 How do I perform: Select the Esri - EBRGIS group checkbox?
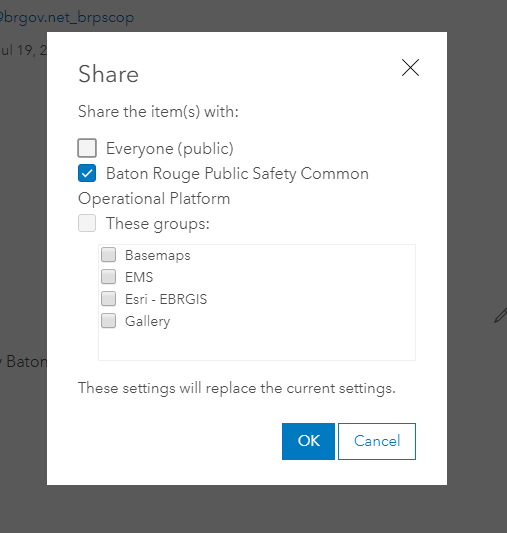108,299
